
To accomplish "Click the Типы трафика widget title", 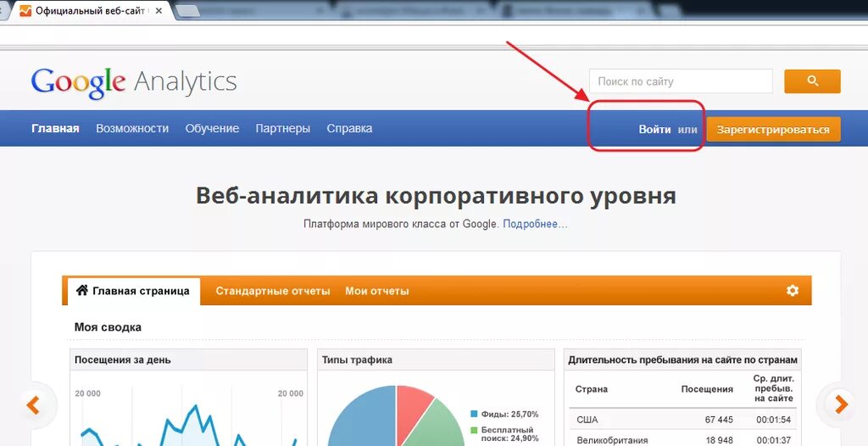I will click(x=357, y=360).
